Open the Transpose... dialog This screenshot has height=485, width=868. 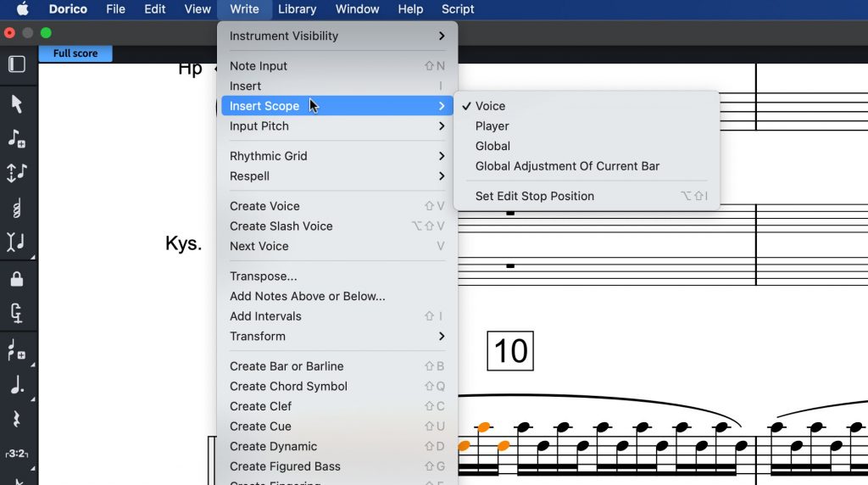click(337, 276)
